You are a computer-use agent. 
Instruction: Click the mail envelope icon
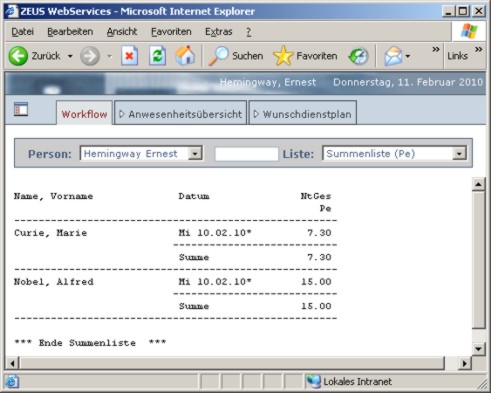click(393, 56)
